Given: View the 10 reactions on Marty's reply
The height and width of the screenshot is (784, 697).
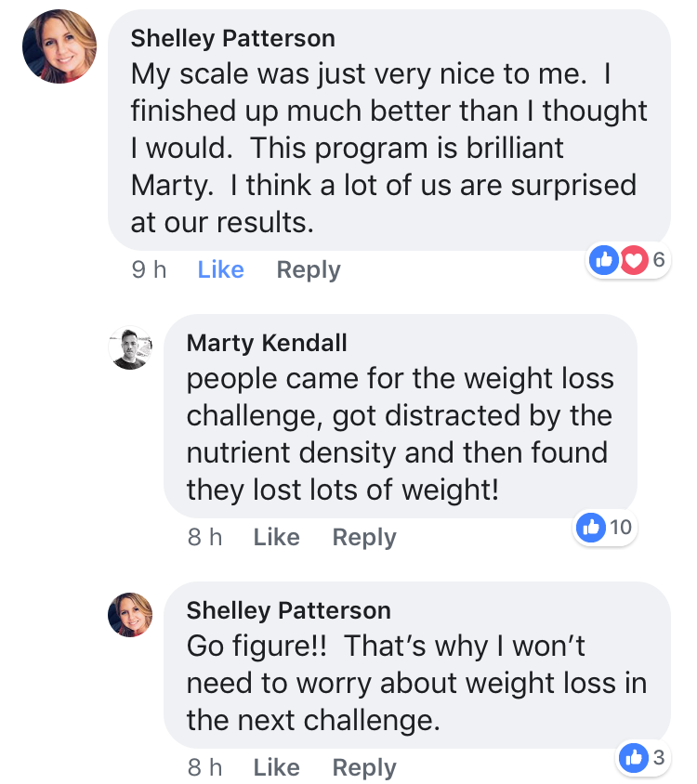Looking at the screenshot, I should pyautogui.click(x=621, y=528).
